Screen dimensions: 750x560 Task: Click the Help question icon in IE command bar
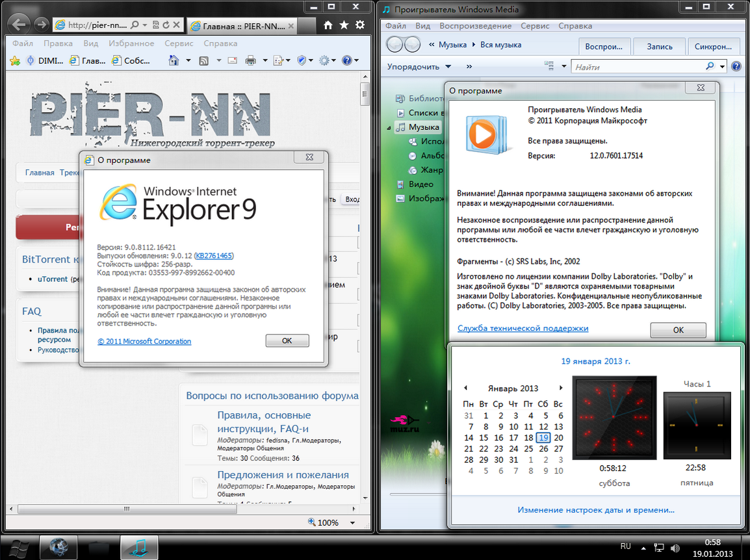click(x=347, y=60)
